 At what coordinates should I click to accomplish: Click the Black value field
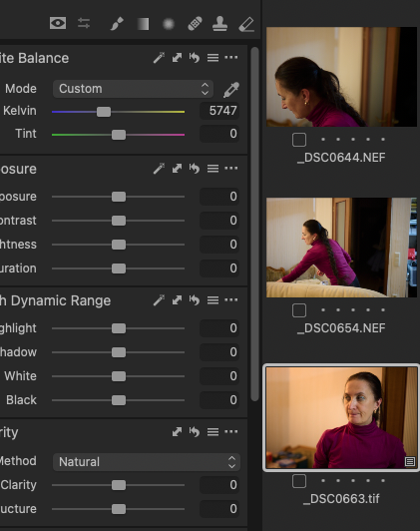coord(219,400)
